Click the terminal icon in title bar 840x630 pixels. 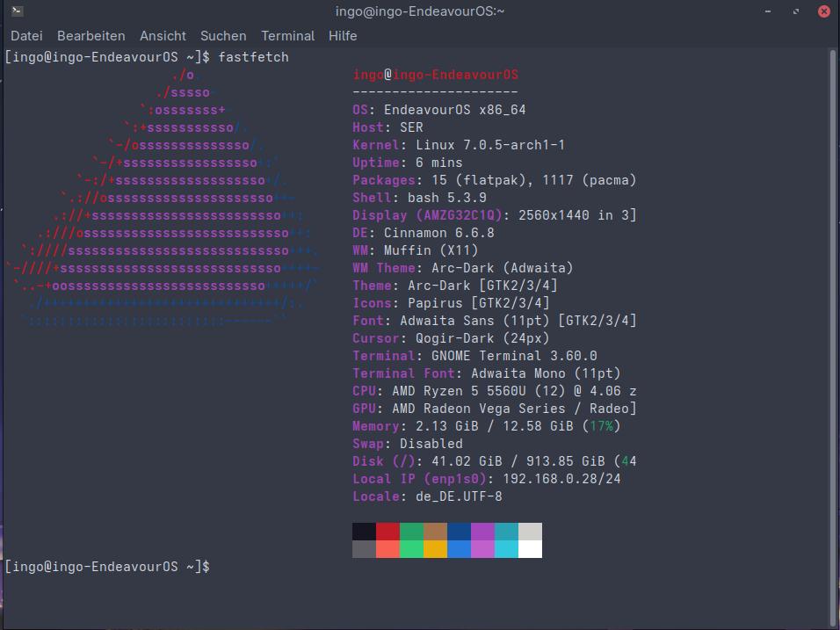click(18, 11)
